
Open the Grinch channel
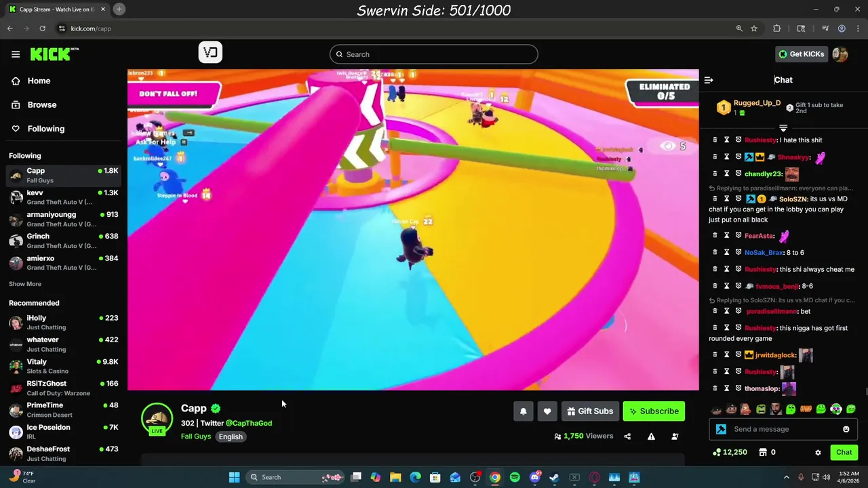click(64, 241)
